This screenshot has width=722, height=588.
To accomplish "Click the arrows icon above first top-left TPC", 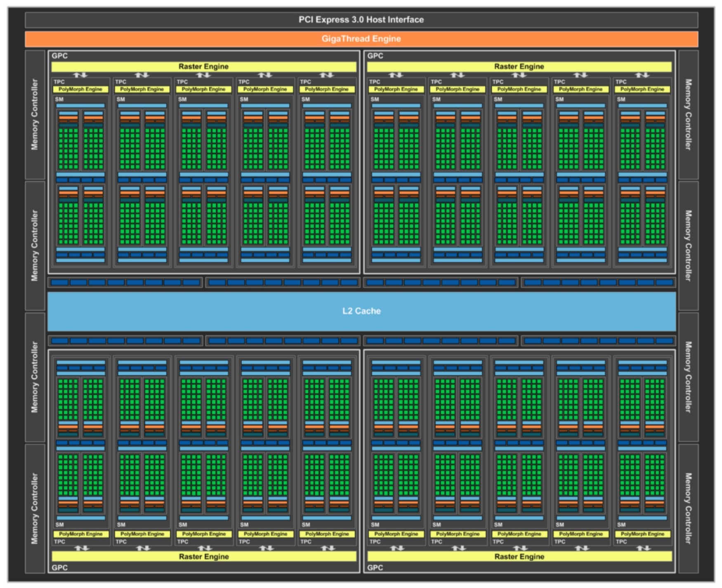I will coord(80,75).
